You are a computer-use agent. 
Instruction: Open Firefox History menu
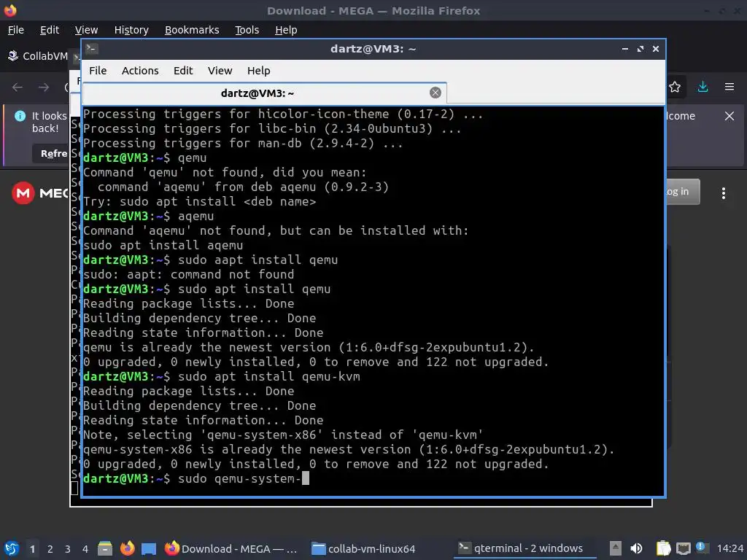[x=131, y=30]
